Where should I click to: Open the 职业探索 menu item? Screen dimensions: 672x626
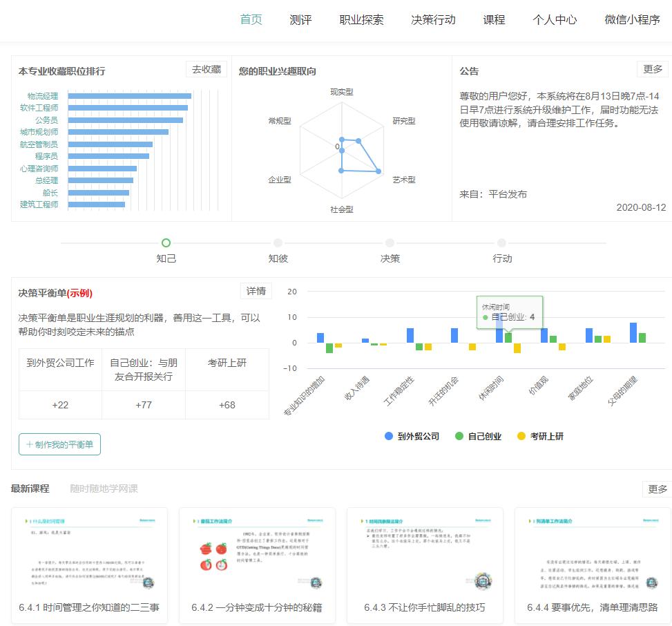pyautogui.click(x=360, y=20)
